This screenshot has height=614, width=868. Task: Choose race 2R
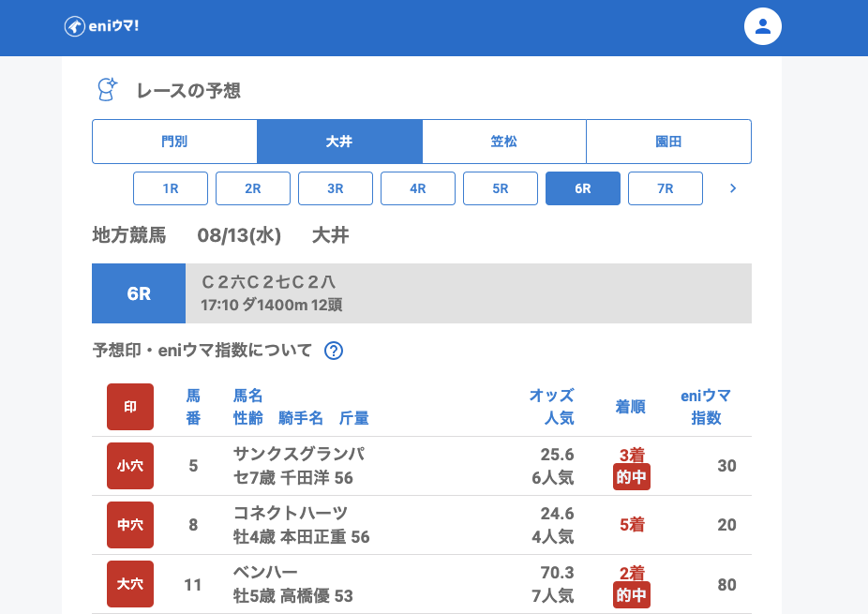coord(253,188)
